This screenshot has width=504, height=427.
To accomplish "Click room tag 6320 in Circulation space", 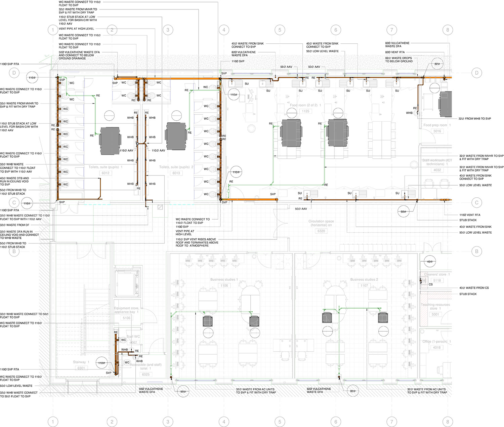I will pos(321,231).
